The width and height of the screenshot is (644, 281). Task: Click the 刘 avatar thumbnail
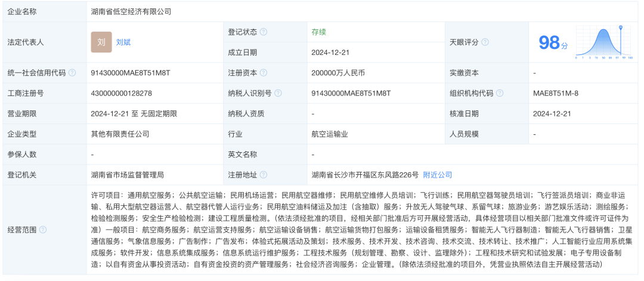[101, 42]
